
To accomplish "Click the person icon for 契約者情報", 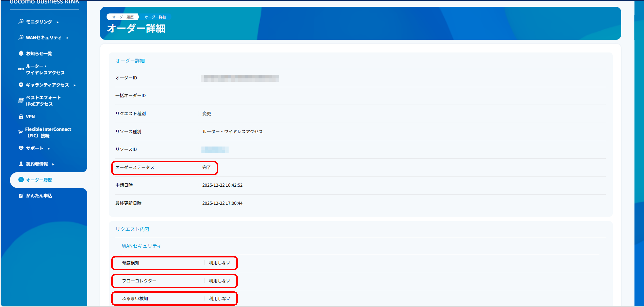I will pos(21,164).
